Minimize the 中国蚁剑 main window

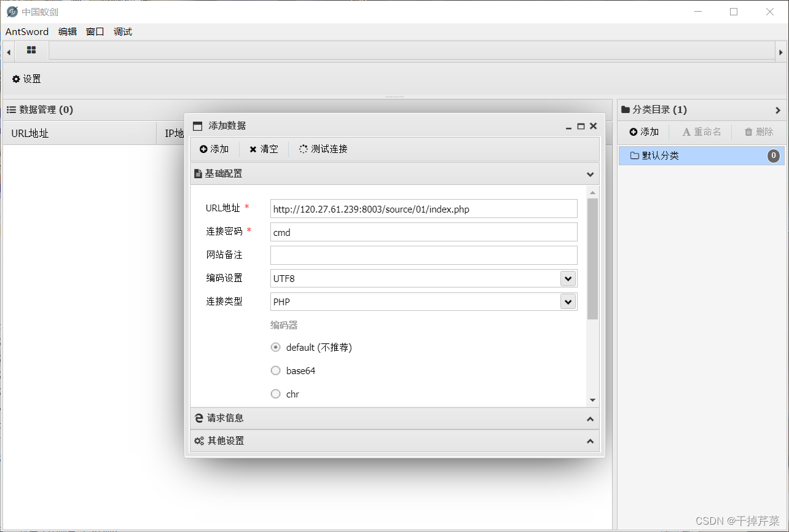[x=697, y=12]
